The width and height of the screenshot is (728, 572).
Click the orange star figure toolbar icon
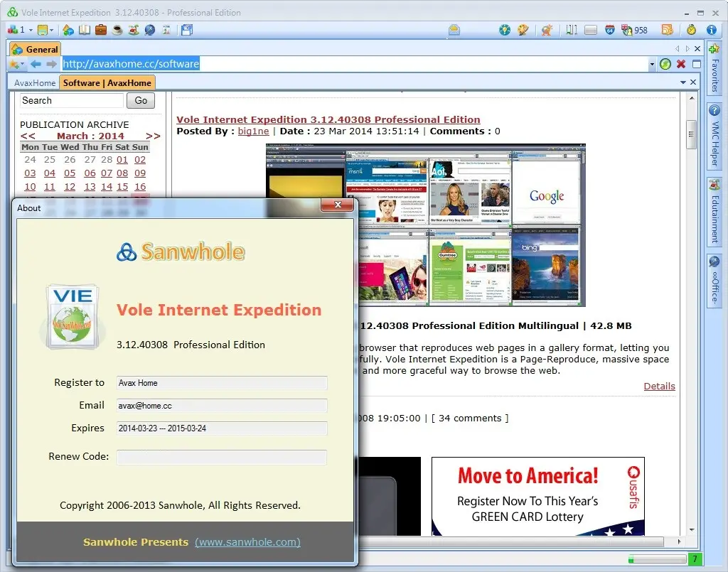tap(547, 30)
